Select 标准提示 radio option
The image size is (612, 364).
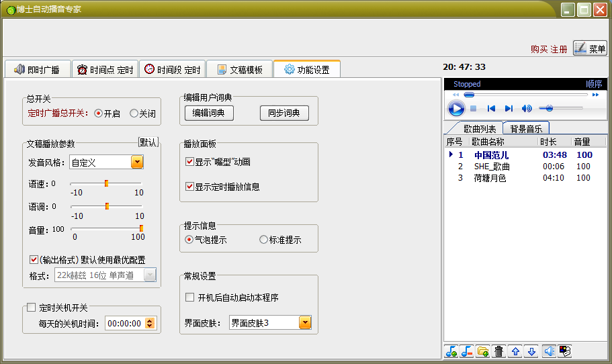coord(280,240)
